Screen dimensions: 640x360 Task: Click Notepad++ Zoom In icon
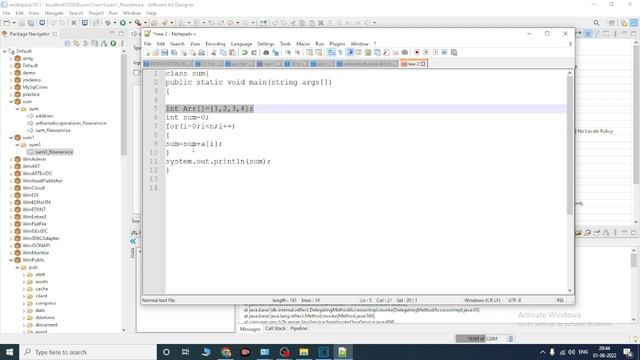tap(288, 52)
